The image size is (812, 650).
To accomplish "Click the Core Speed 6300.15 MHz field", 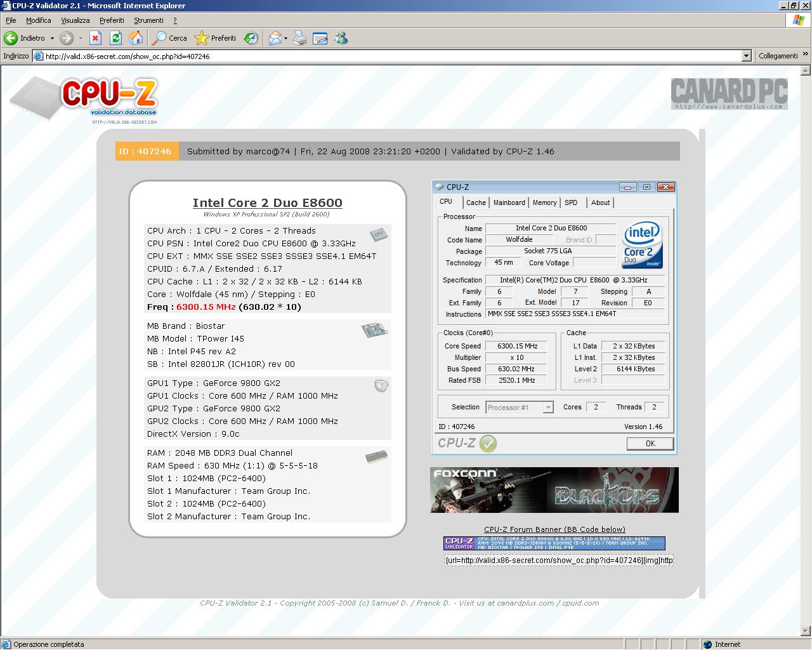I will pyautogui.click(x=517, y=346).
